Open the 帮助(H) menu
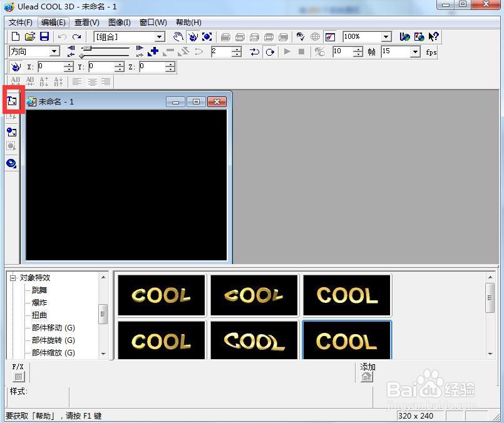This screenshot has height=423, width=504. 188,23
